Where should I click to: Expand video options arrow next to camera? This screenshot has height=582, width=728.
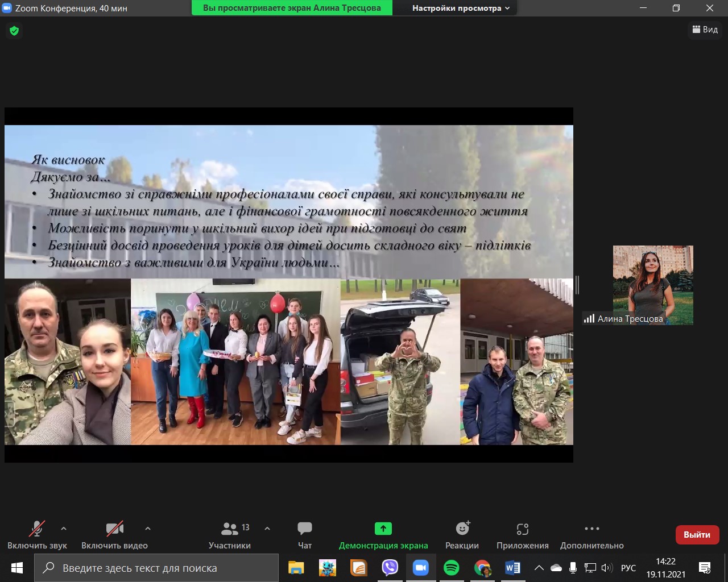pyautogui.click(x=148, y=529)
